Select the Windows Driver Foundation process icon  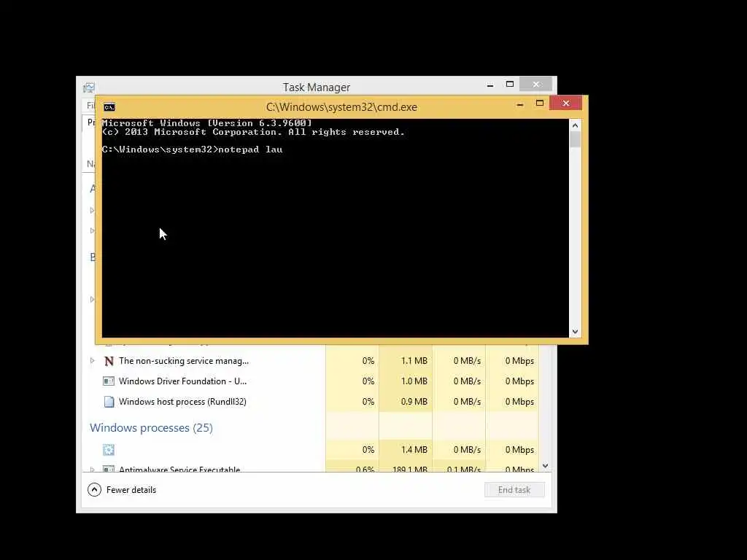click(x=109, y=381)
